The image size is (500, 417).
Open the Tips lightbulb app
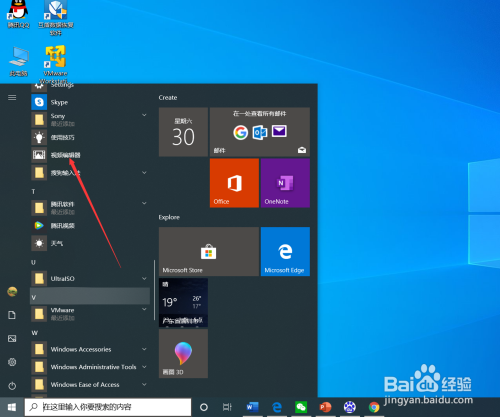[x=39, y=137]
